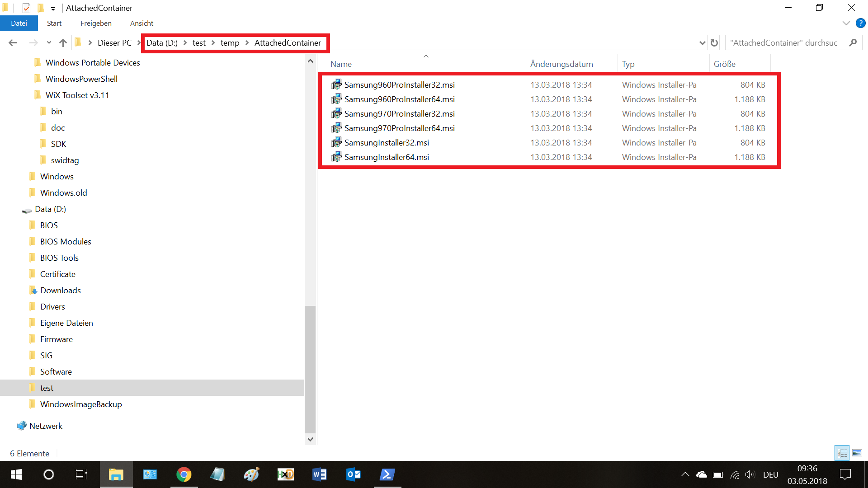Open breadcrumb chevron after Data (D:)
This screenshot has height=488, width=868.
[185, 42]
